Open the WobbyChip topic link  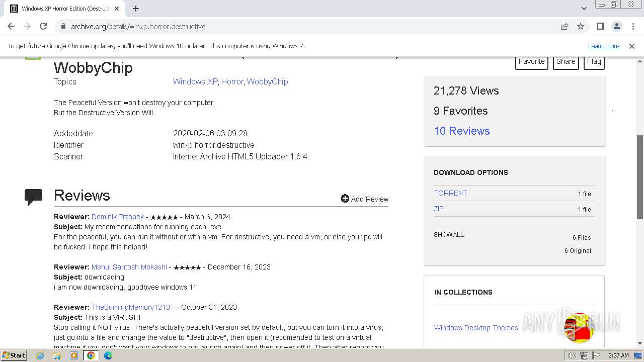click(x=267, y=81)
